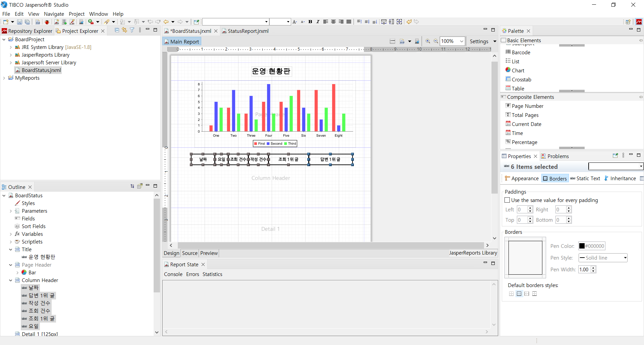Open the Statistics tab in Report State
The width and height of the screenshot is (644, 345).
pyautogui.click(x=212, y=274)
